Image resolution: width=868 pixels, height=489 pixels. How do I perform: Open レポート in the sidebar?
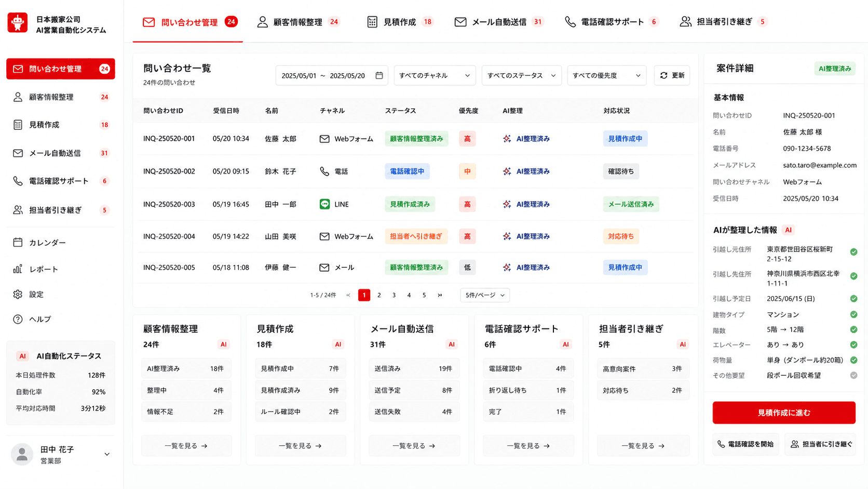(x=60, y=269)
